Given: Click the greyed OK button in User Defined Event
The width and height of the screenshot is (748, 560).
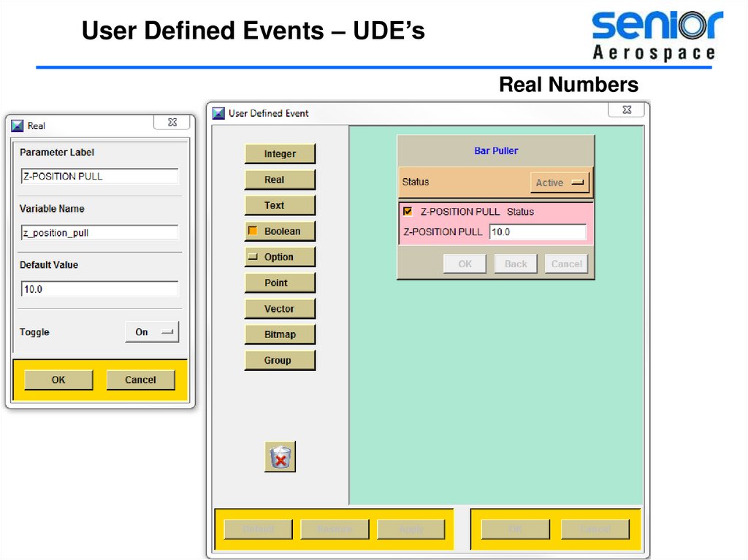Looking at the screenshot, I should click(x=516, y=529).
